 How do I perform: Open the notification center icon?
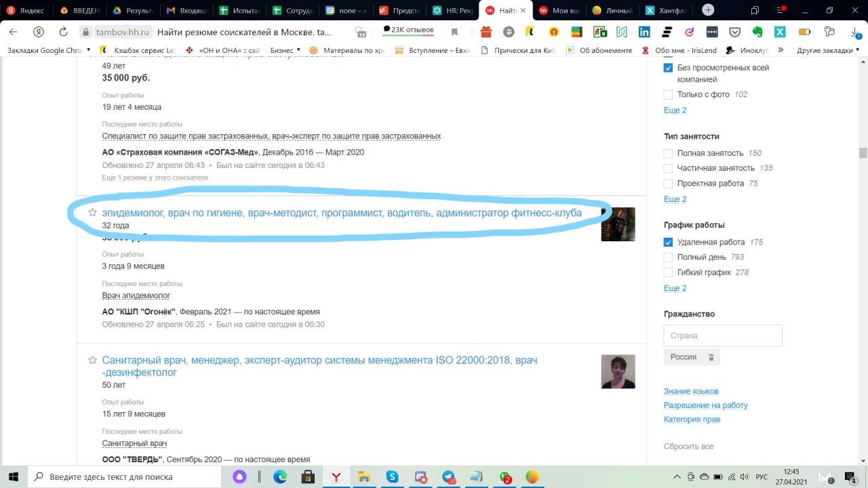click(x=851, y=476)
